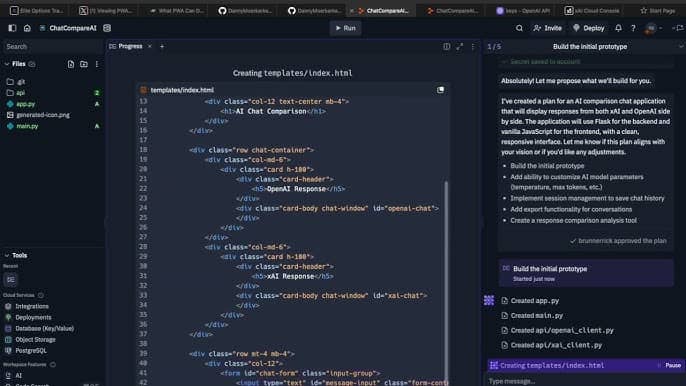Go to the home icon
The image size is (686, 386).
27,28
